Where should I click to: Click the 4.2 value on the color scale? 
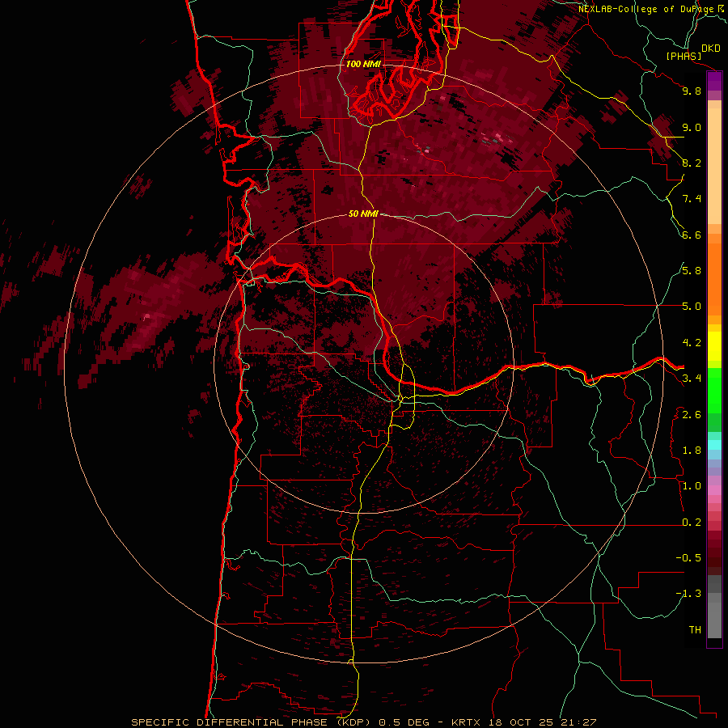[692, 343]
